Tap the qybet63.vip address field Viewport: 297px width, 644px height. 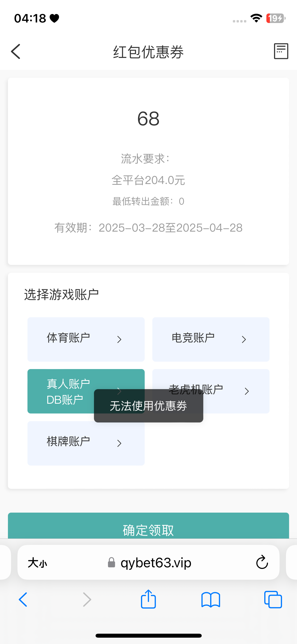(156, 563)
